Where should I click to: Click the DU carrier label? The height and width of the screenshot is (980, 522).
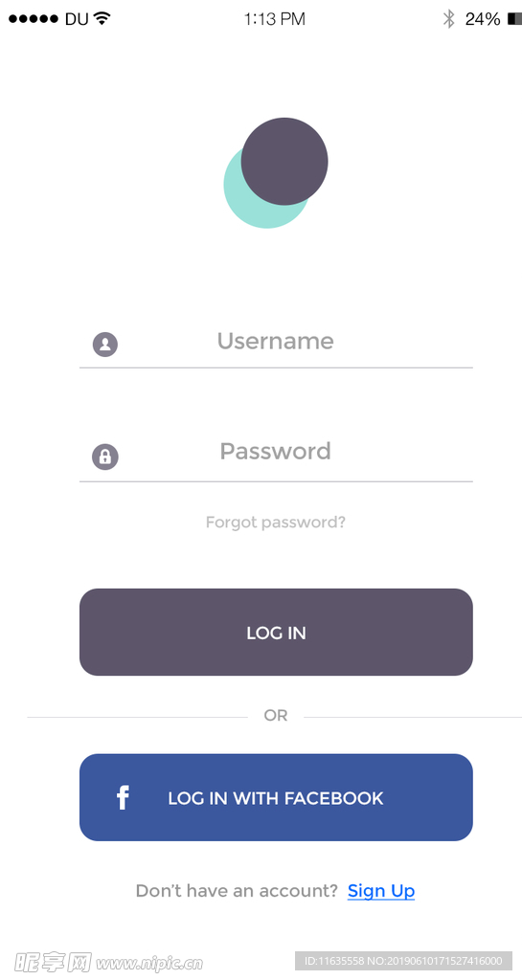[77, 19]
